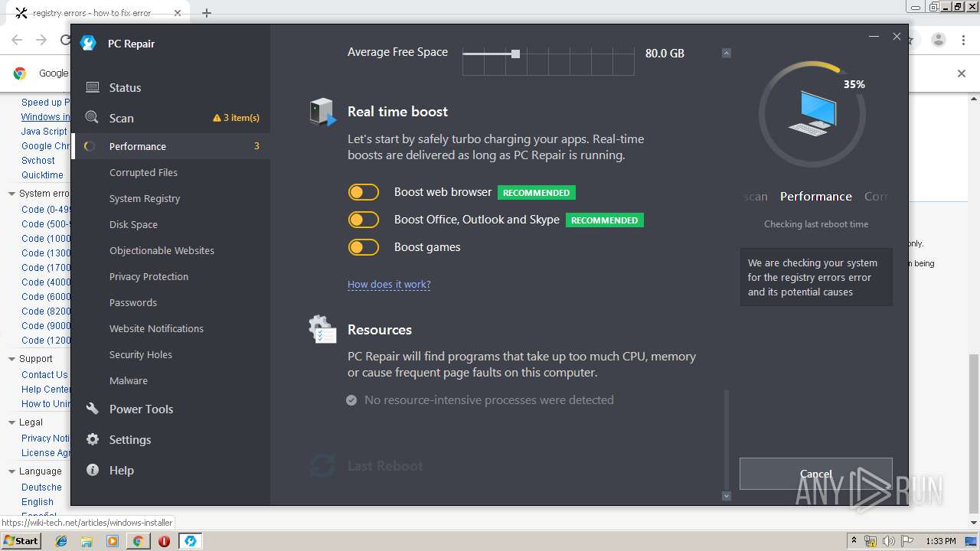Click the Performance spinner icon in sidebar
Viewport: 980px width, 551px height.
pyautogui.click(x=90, y=146)
